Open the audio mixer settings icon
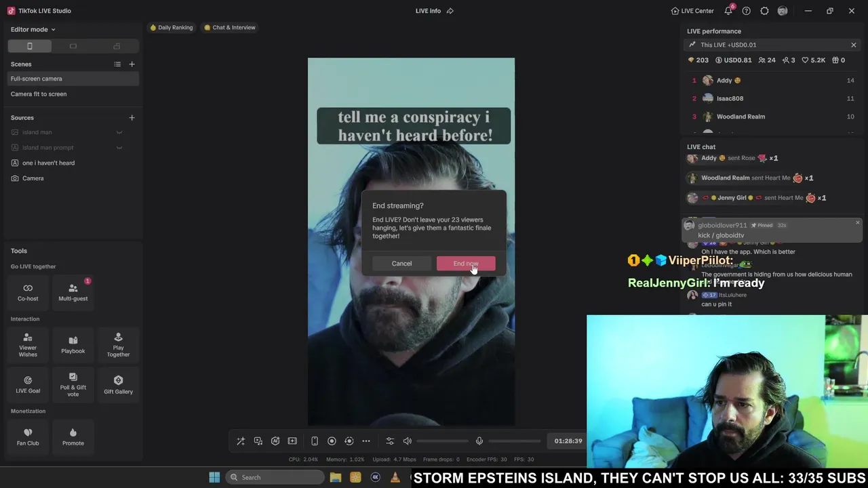Viewport: 868px width, 488px height. 390,441
